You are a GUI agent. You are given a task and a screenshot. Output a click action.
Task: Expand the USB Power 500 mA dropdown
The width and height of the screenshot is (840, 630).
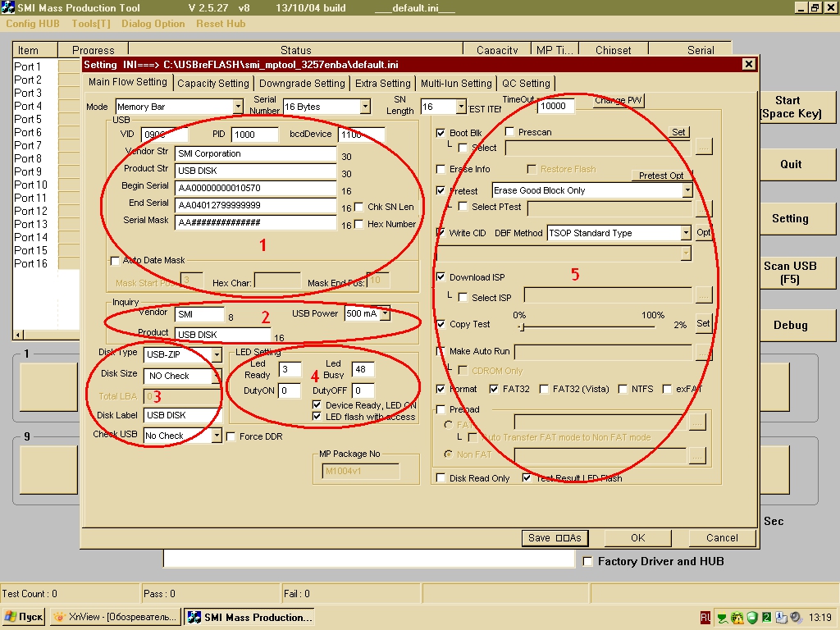(386, 313)
